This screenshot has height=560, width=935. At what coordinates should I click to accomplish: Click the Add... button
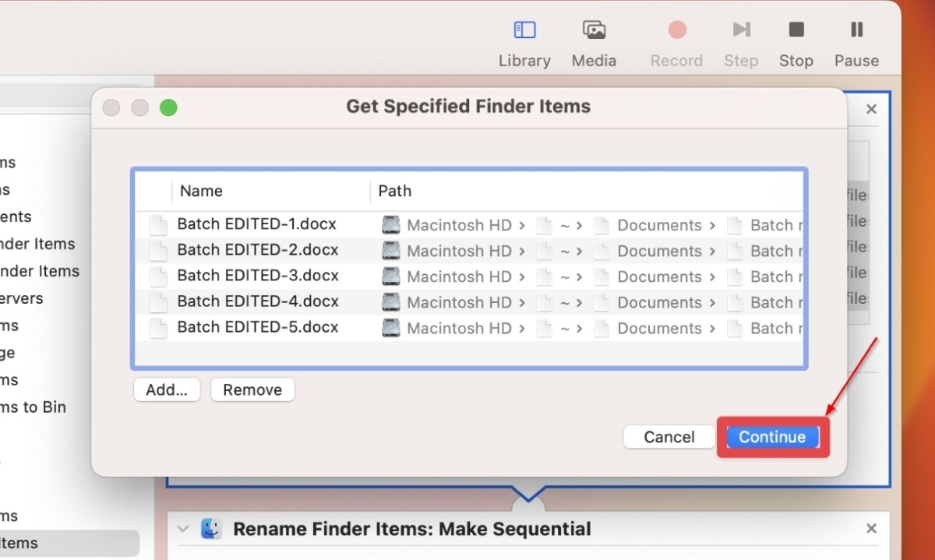tap(166, 389)
